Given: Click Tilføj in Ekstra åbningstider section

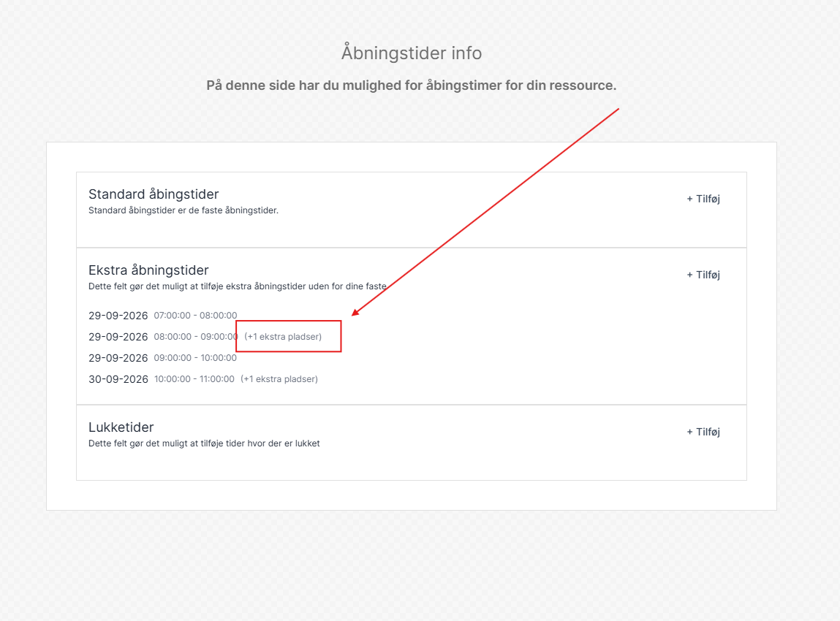Looking at the screenshot, I should [x=703, y=275].
